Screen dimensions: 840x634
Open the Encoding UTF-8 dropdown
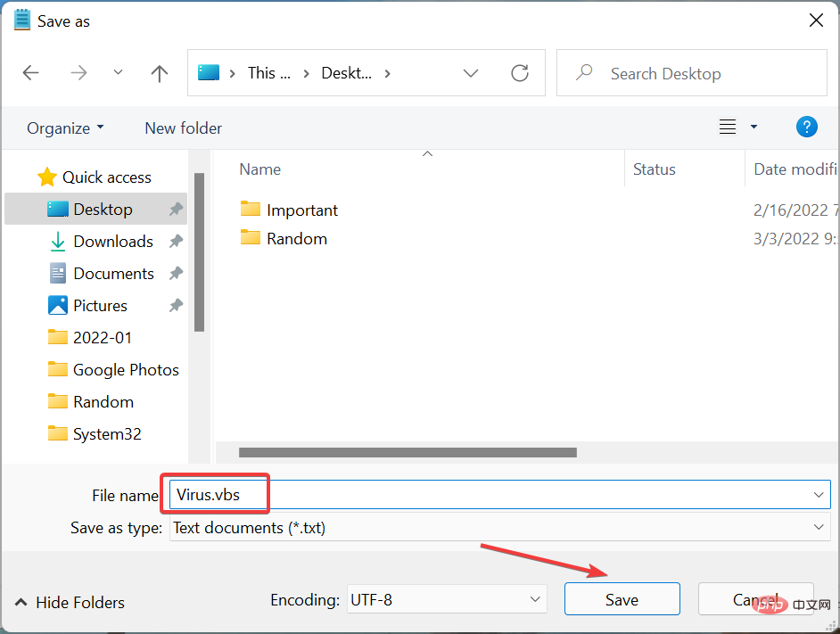point(447,599)
